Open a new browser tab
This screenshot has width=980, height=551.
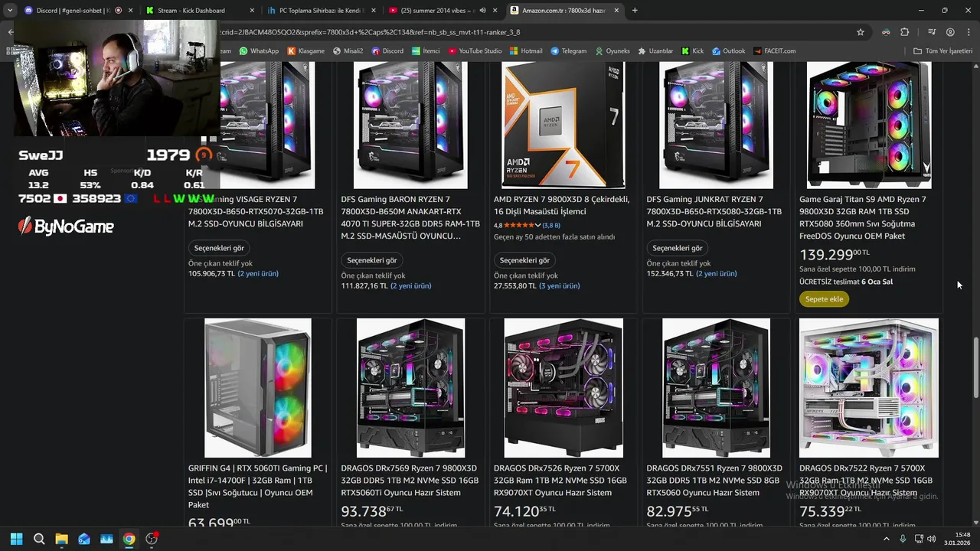635,11
